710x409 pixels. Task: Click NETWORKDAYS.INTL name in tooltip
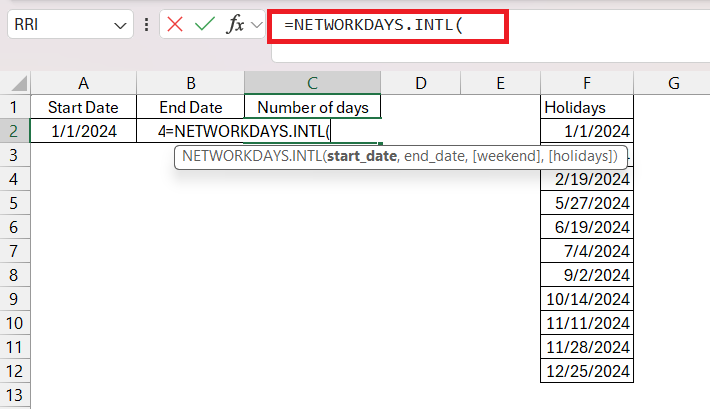252,156
